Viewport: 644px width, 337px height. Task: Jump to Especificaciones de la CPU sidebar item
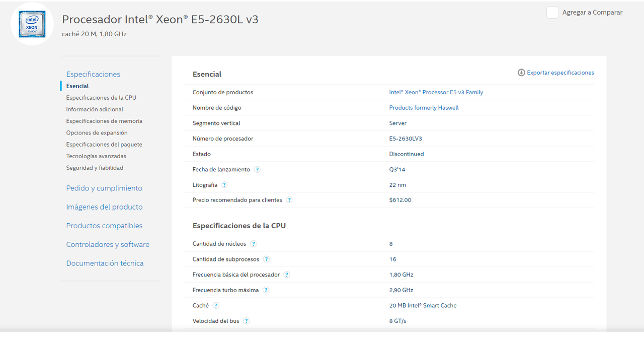(101, 98)
